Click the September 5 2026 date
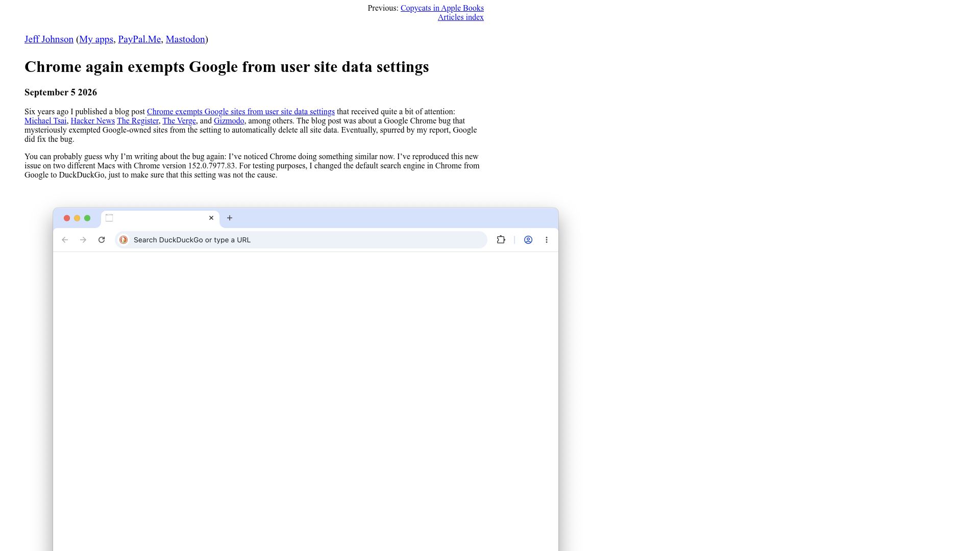Screen dimensions: 980x551 pos(61,92)
